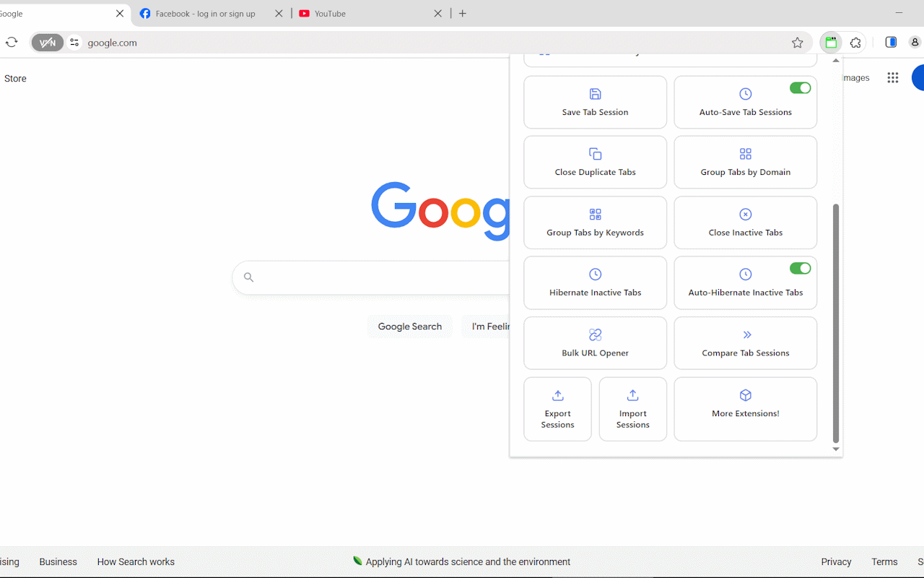Turn off Auto-Hibernate Inactive Tabs toggle
This screenshot has height=578, width=924.
click(x=800, y=269)
